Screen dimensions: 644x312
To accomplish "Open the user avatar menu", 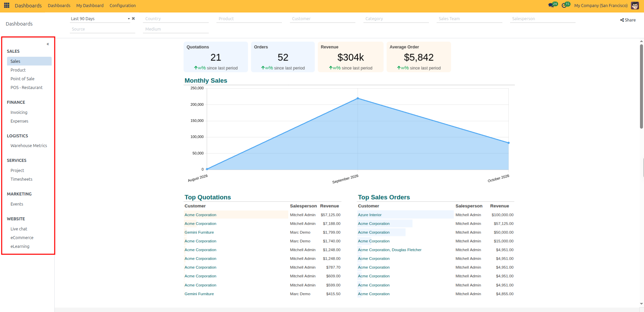I will pyautogui.click(x=635, y=5).
